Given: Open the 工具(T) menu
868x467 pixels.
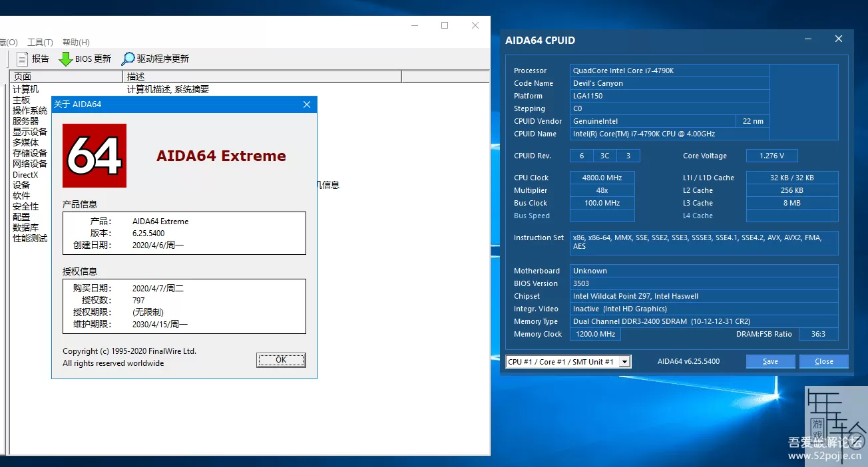Looking at the screenshot, I should [40, 42].
